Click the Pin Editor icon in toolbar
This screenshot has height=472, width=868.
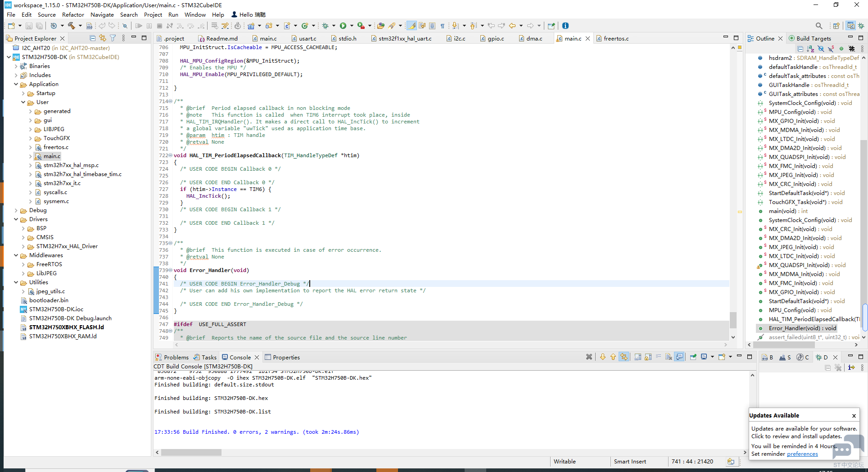click(551, 26)
